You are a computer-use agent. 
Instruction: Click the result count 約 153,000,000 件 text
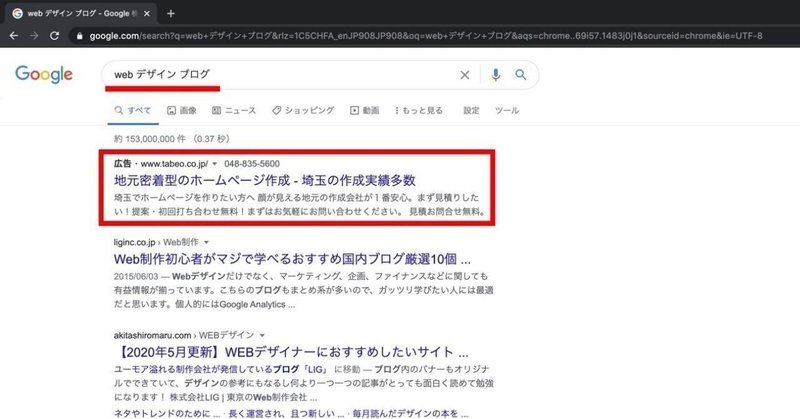point(149,139)
